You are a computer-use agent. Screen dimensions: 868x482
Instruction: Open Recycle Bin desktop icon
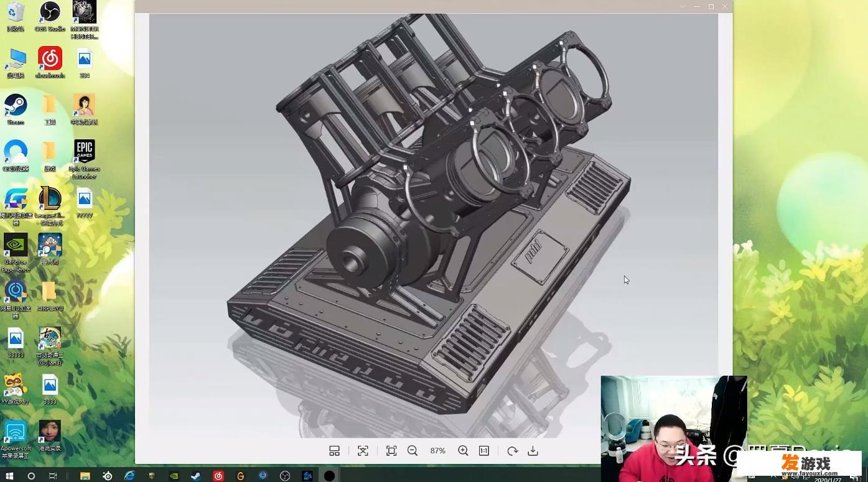[16, 17]
